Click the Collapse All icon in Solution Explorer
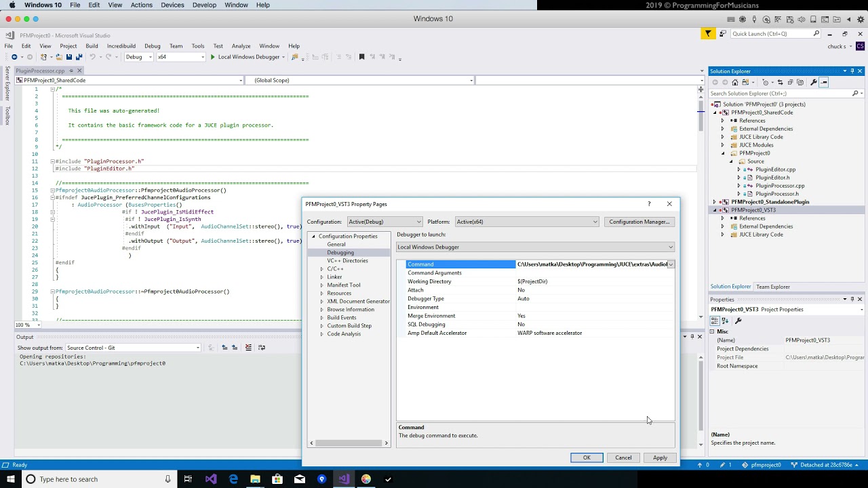 (790, 83)
